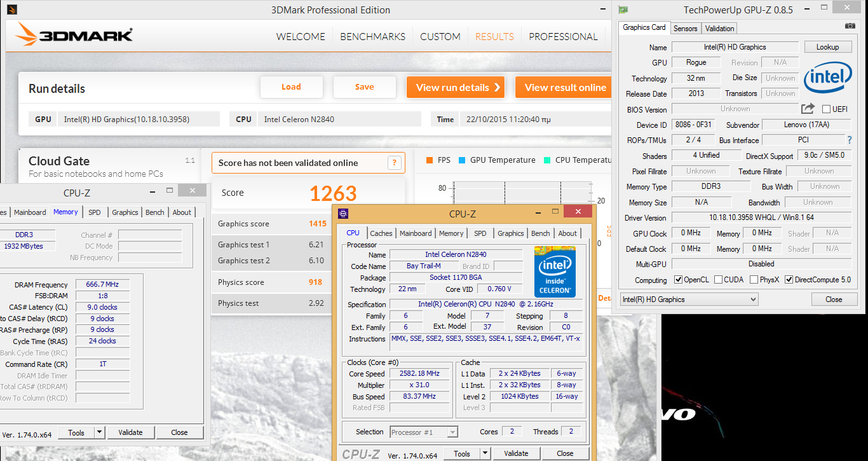Select the Graphics Card tab in GPU-Z

click(644, 27)
